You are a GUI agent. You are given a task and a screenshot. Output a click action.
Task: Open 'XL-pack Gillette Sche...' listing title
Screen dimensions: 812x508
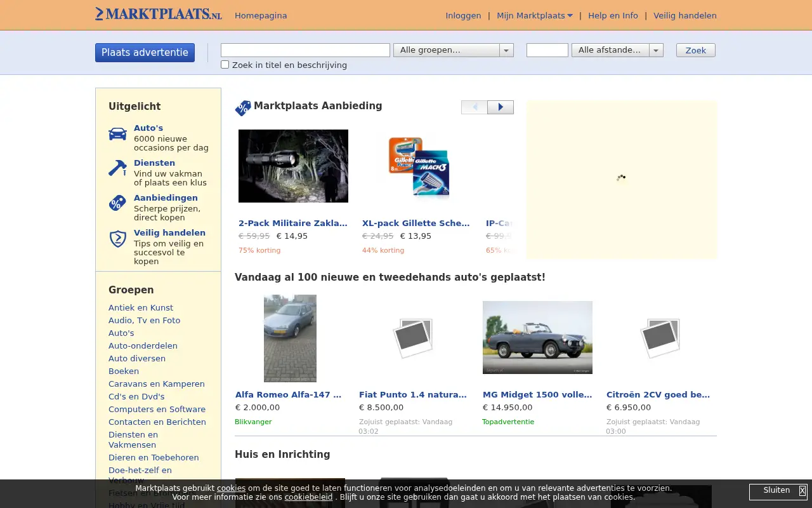(416, 224)
